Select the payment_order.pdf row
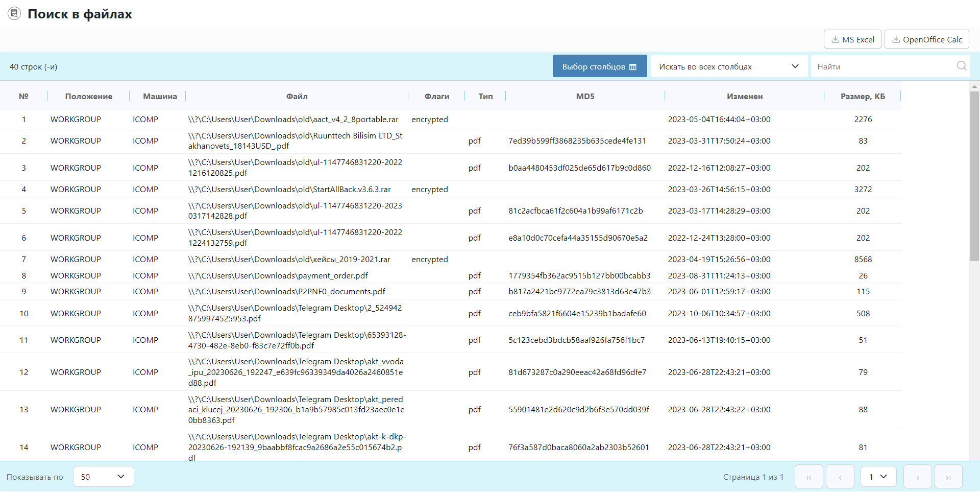 (x=278, y=275)
